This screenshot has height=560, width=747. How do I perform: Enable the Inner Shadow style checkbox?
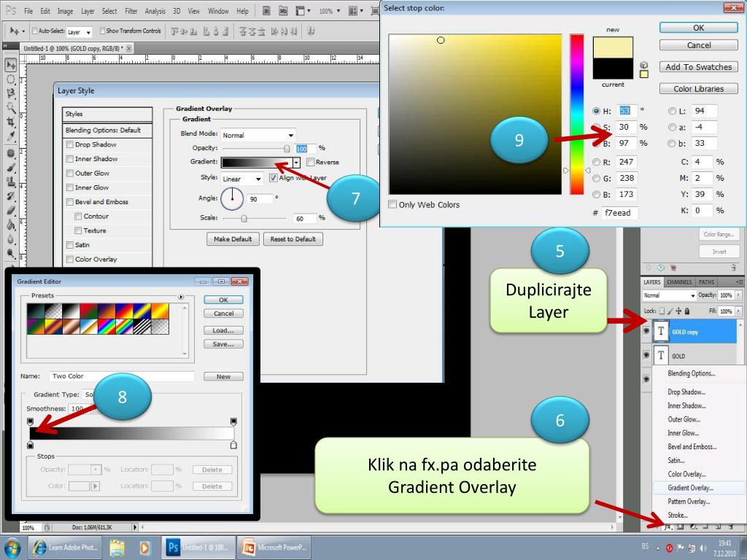click(70, 158)
